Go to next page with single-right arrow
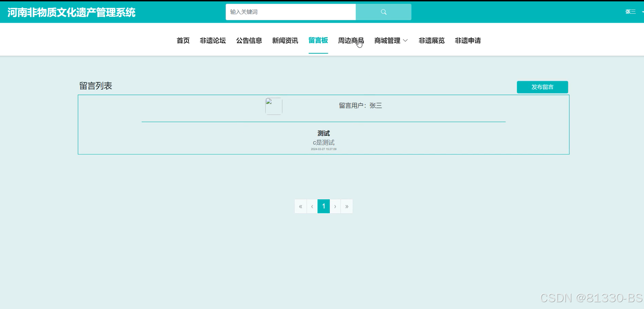 (x=335, y=206)
